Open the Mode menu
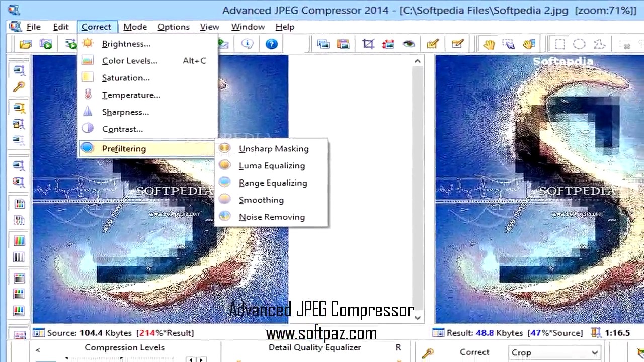Viewport: 644px width, 362px height. (135, 27)
